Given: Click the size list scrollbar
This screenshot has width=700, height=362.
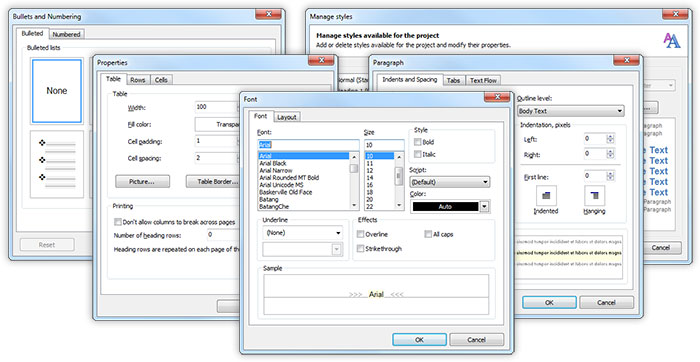Looking at the screenshot, I should coord(399,181).
